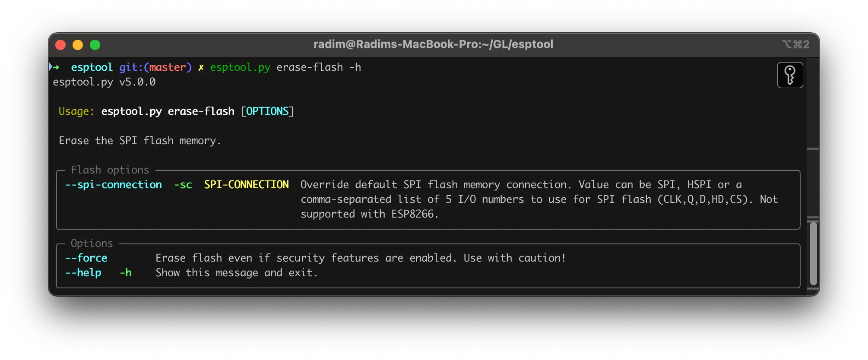Click the master branch name in the prompt
Viewport: 868px width, 360px height.
point(168,67)
